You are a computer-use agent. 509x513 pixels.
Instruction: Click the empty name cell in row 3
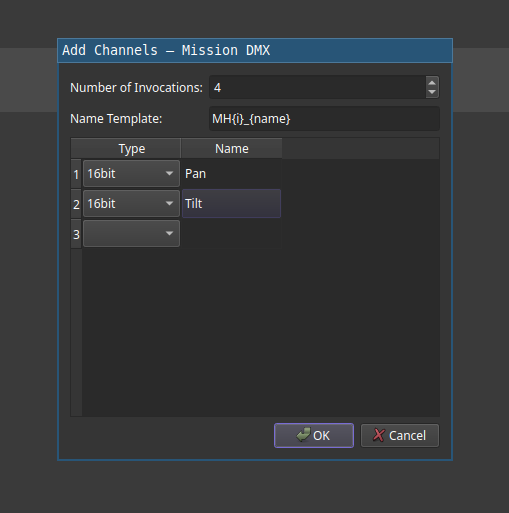[231, 234]
